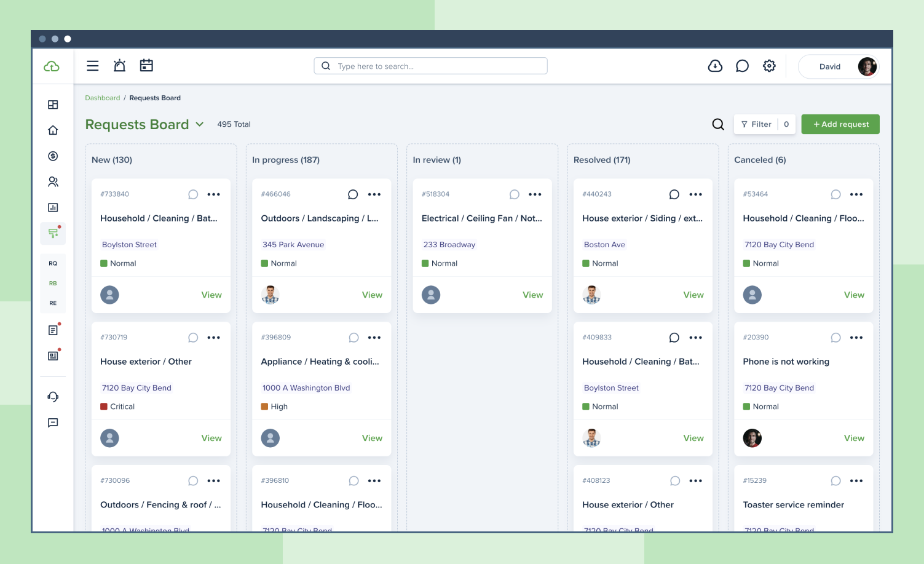Open comments on request #409833
This screenshot has width=924, height=564.
(x=674, y=338)
